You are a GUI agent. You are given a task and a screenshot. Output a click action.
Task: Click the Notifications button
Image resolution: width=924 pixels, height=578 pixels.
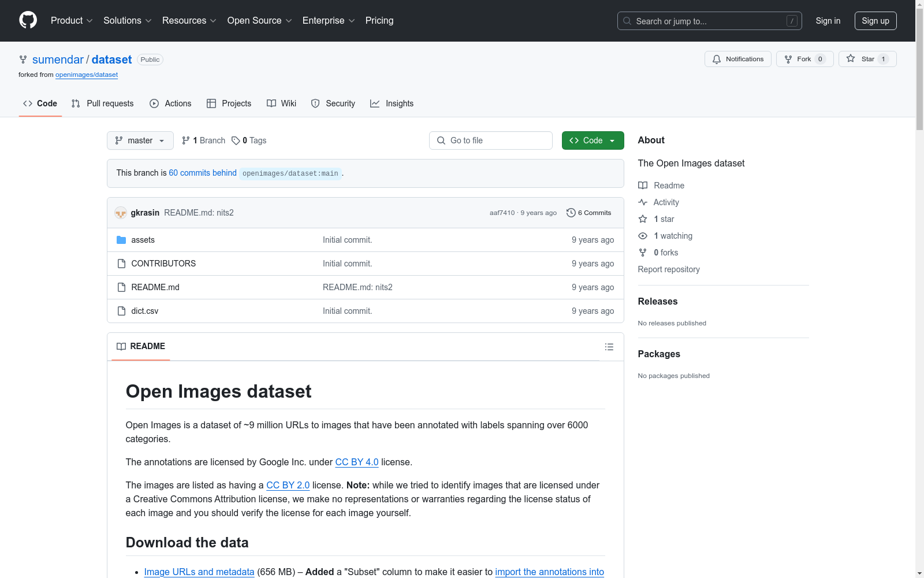tap(737, 59)
